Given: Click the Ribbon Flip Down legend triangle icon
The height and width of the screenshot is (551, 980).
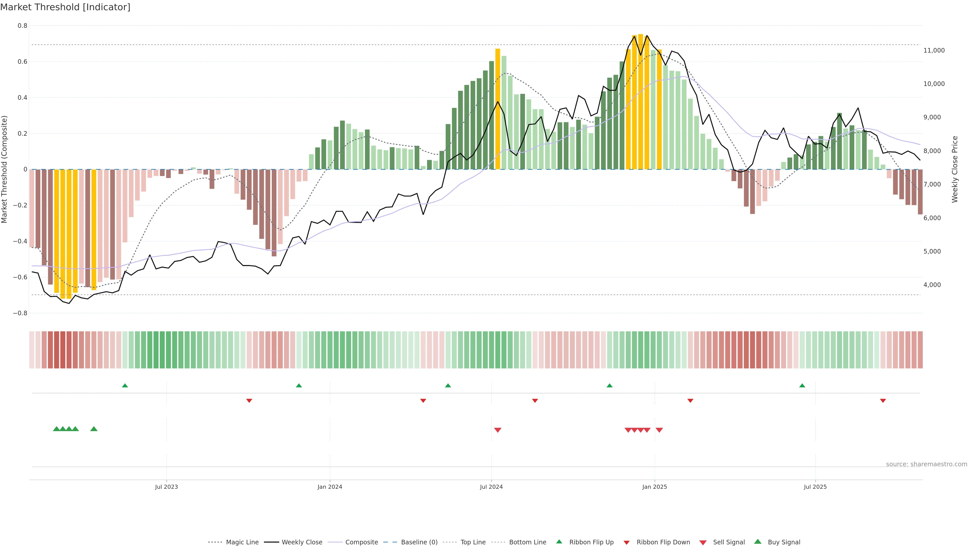Looking at the screenshot, I should click(x=627, y=542).
